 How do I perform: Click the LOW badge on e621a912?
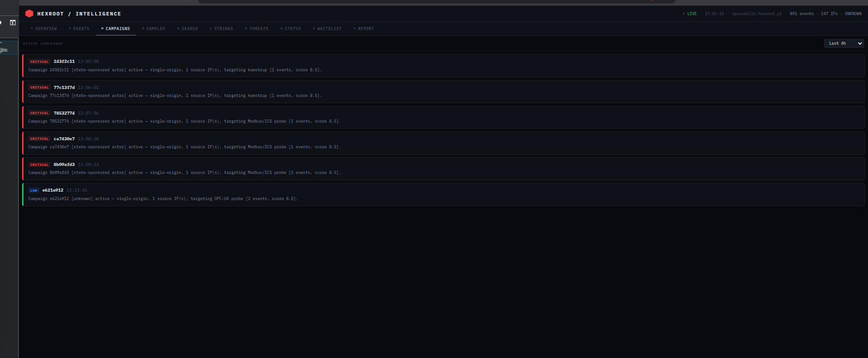coord(34,190)
